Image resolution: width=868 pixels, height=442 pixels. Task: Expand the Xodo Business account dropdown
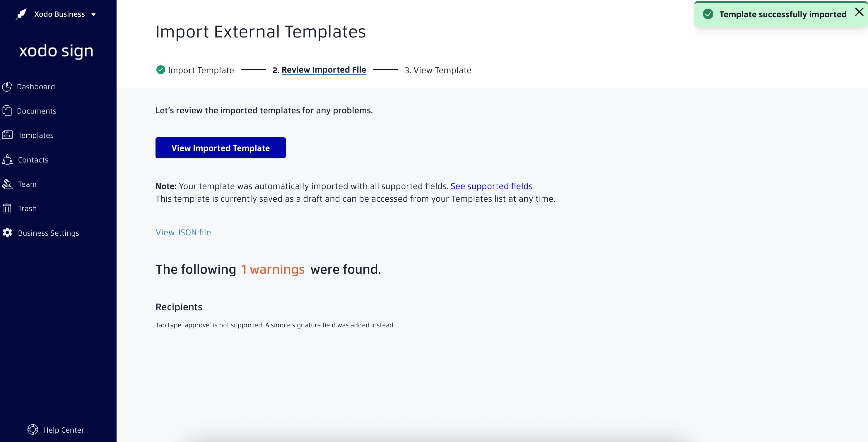click(94, 14)
